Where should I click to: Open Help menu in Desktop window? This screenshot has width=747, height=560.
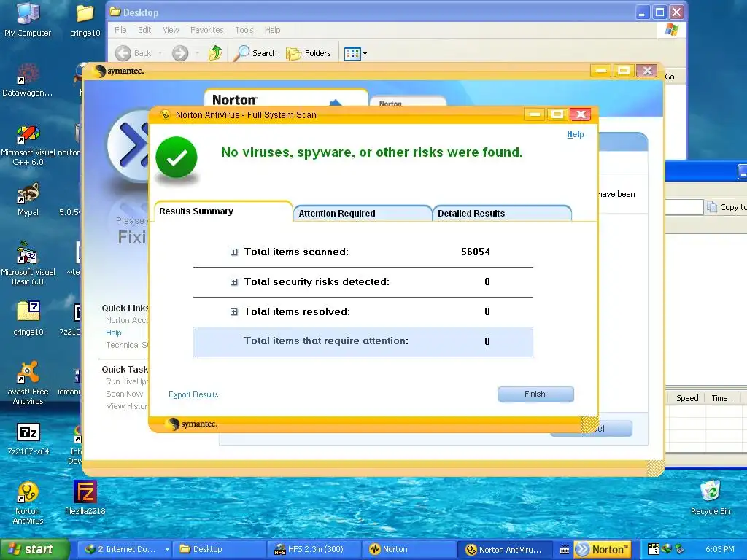coord(273,30)
